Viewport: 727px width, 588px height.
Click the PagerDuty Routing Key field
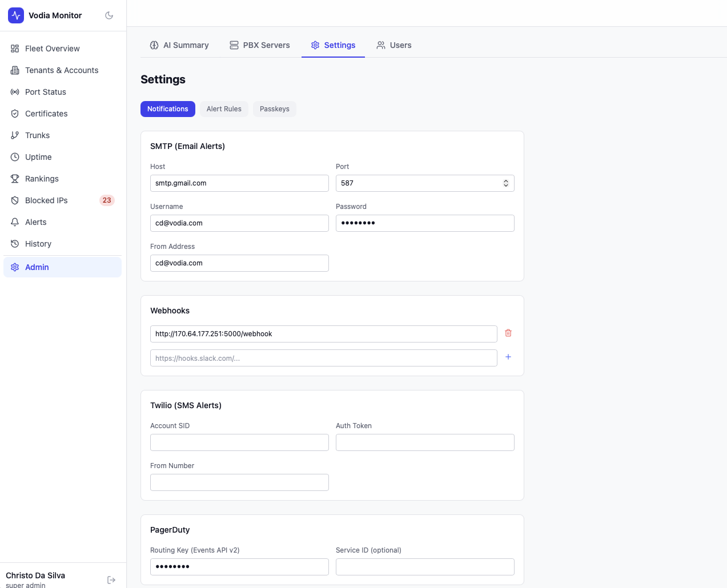click(239, 567)
